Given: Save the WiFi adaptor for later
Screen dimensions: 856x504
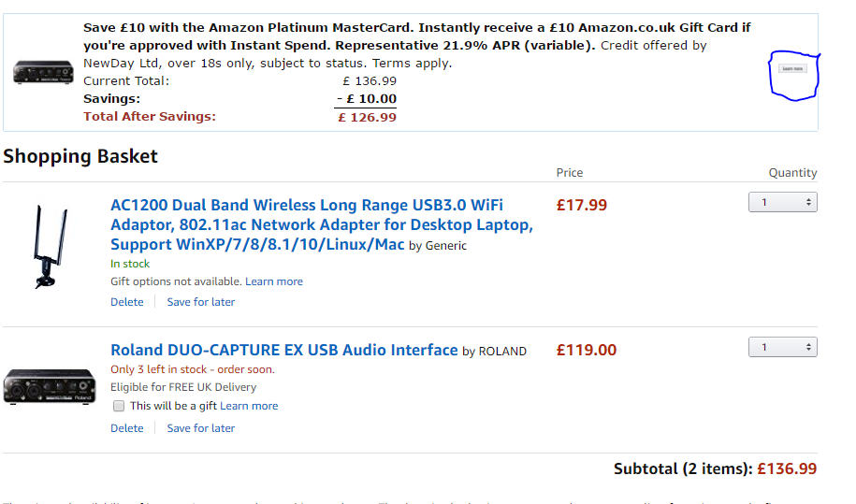Looking at the screenshot, I should 201,302.
